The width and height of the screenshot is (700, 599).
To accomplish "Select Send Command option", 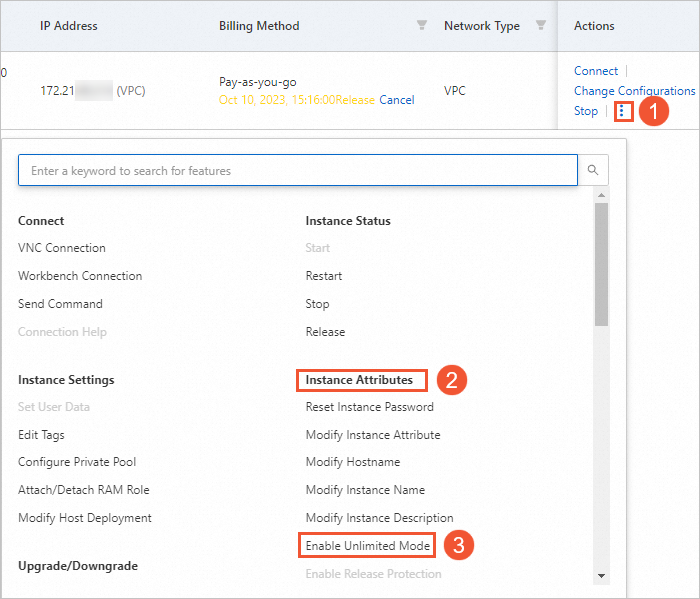I will [x=60, y=304].
